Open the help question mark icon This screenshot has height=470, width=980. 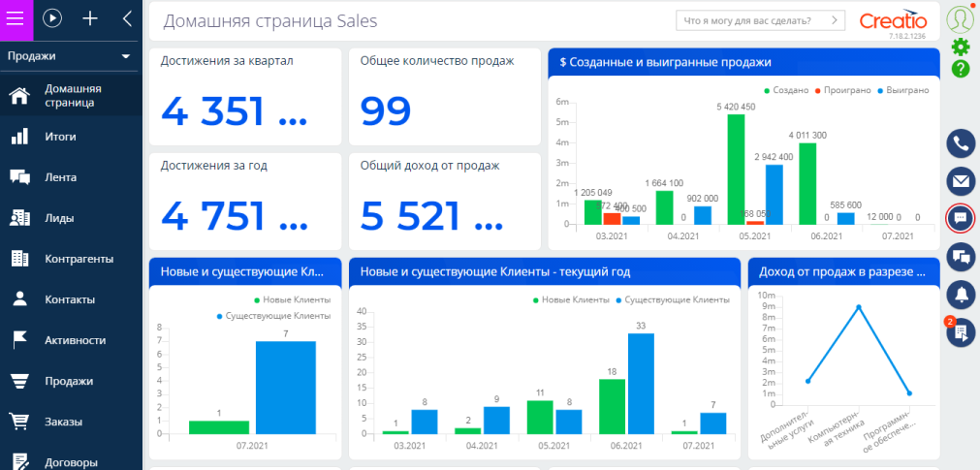tap(960, 69)
